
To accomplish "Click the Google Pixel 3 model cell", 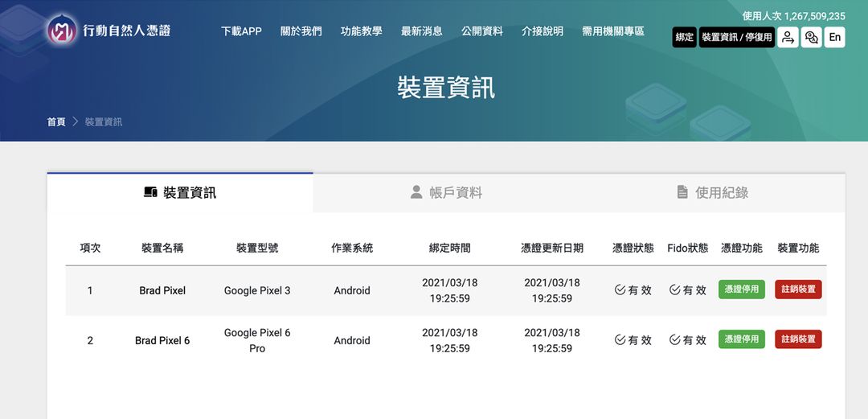I will [x=257, y=290].
